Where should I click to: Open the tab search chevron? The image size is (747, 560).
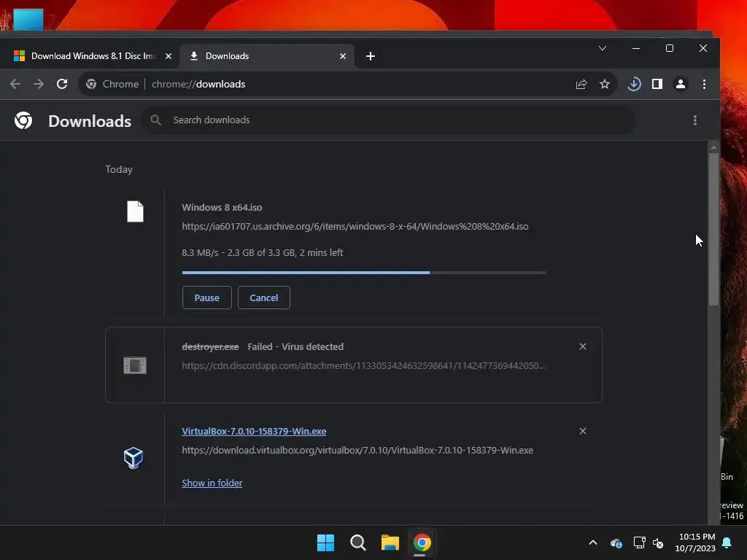tap(602, 48)
